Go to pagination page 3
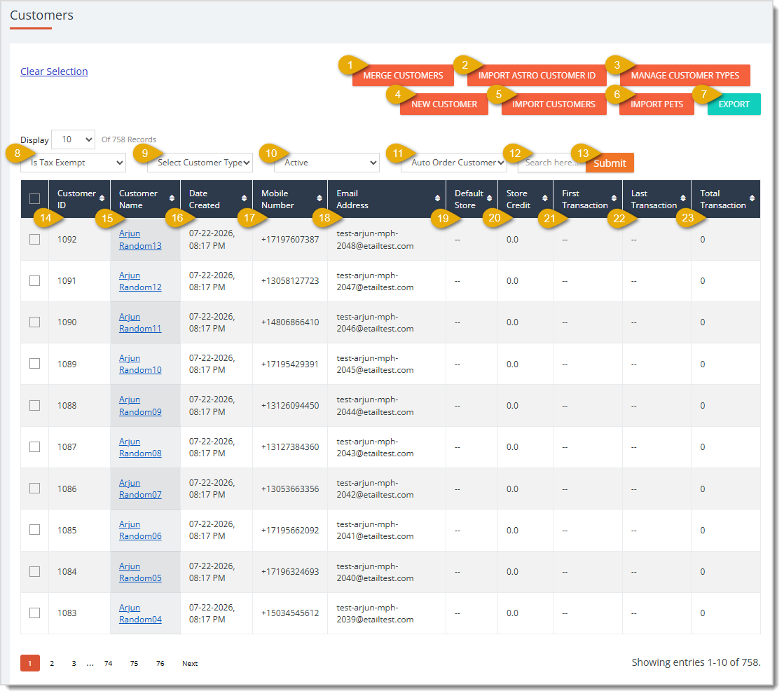This screenshot has height=696, width=784. coord(74,664)
